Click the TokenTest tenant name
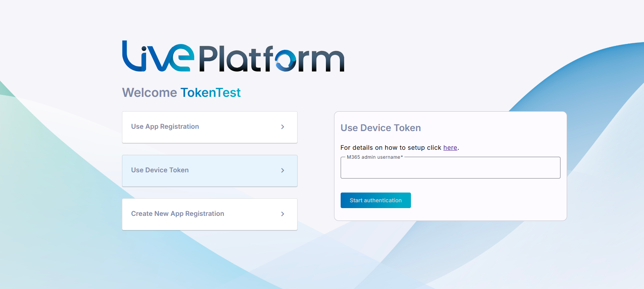Screen dimensions: 644x289 [211, 93]
